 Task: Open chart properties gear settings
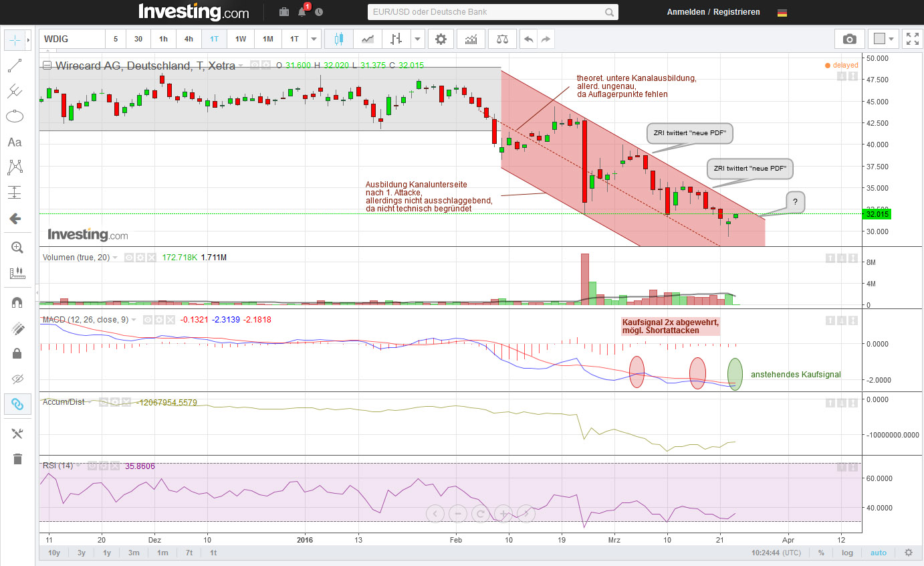coord(441,39)
